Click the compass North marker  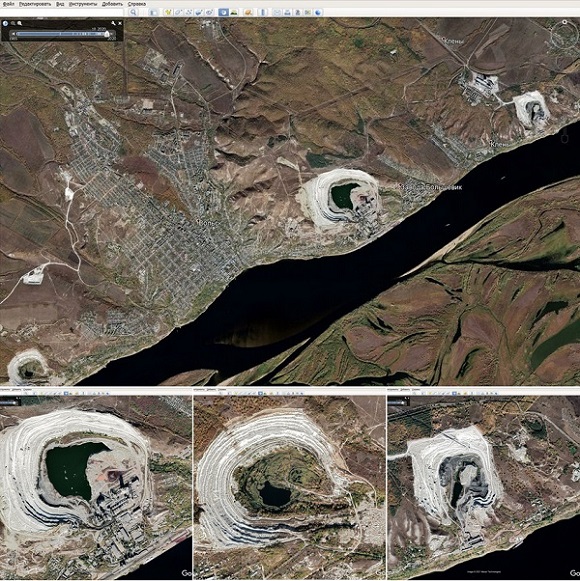(x=564, y=22)
